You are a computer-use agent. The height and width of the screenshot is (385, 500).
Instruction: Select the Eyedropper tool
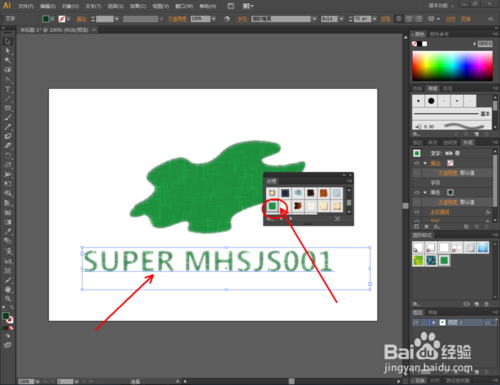[x=8, y=231]
